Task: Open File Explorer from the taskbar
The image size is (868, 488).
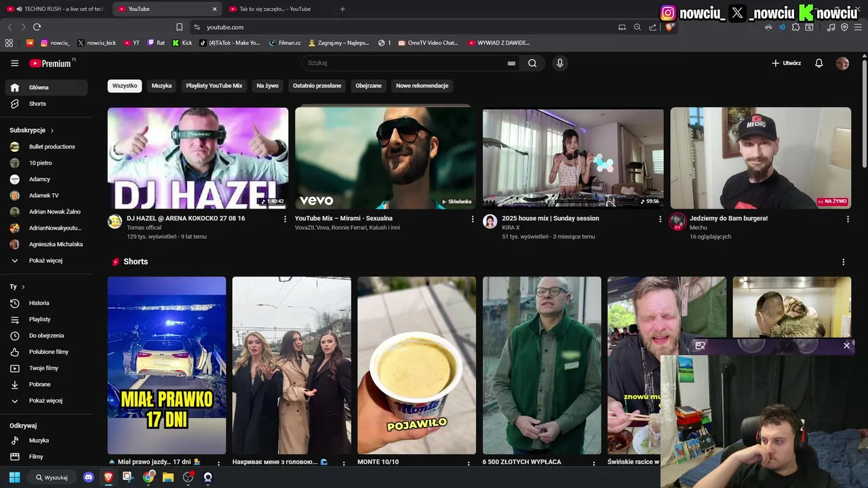Action: [168, 477]
